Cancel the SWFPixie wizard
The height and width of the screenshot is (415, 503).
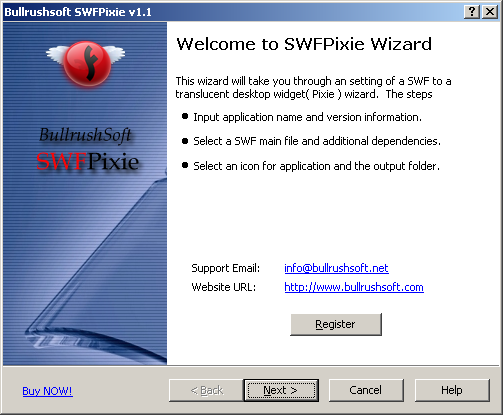coord(366,390)
